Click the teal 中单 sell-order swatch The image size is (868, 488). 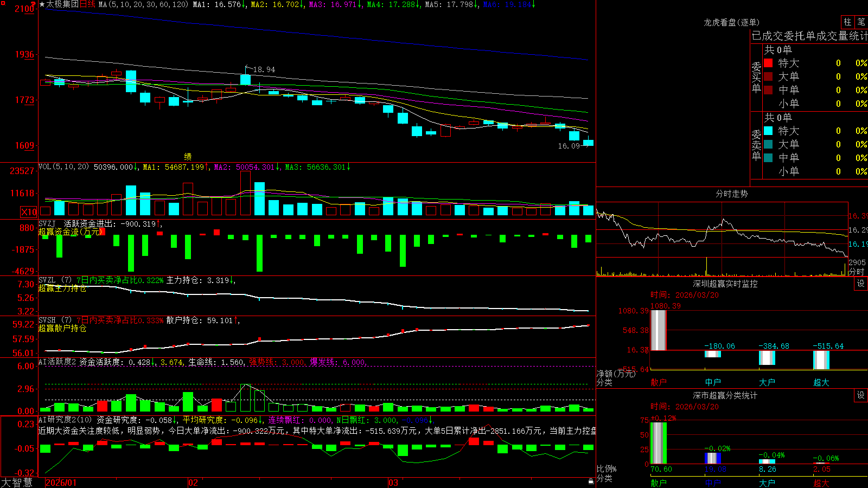click(768, 158)
